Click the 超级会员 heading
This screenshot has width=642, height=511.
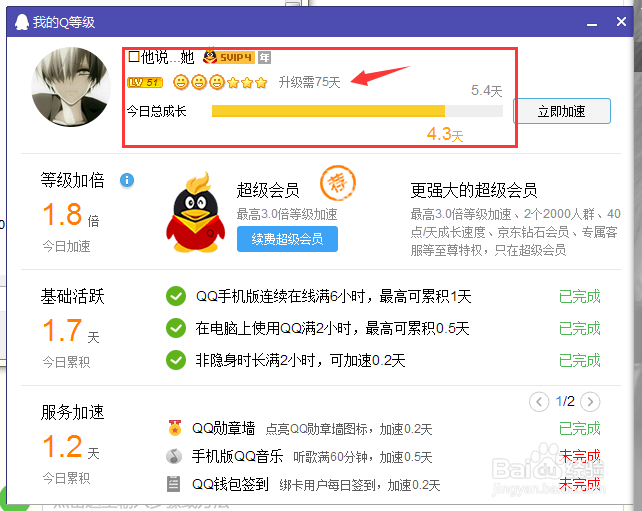point(268,190)
